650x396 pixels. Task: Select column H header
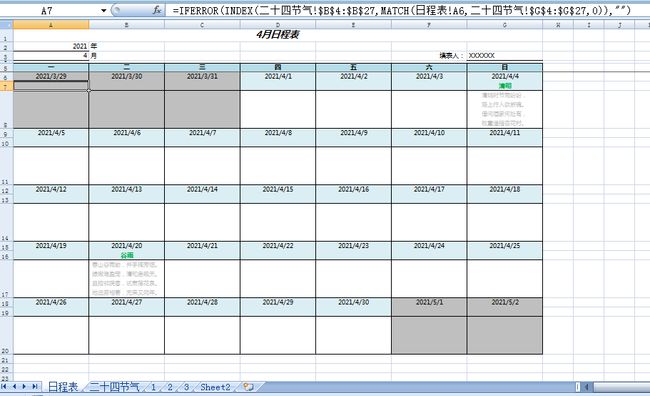pyautogui.click(x=558, y=25)
